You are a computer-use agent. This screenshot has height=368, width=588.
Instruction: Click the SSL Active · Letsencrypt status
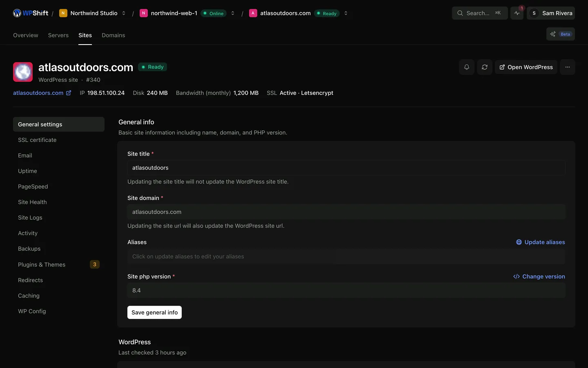pos(306,93)
